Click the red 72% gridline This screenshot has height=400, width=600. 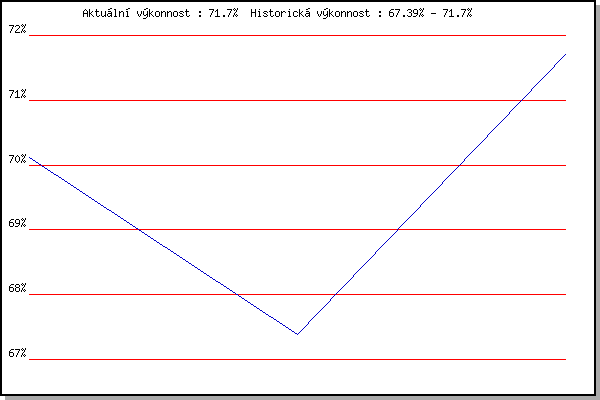[x=297, y=35]
